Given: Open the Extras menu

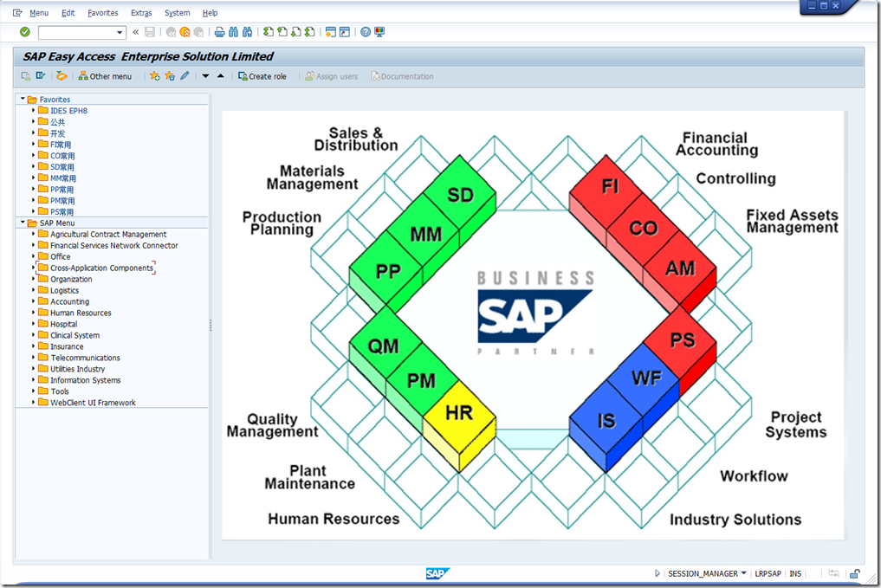Looking at the screenshot, I should 141,13.
